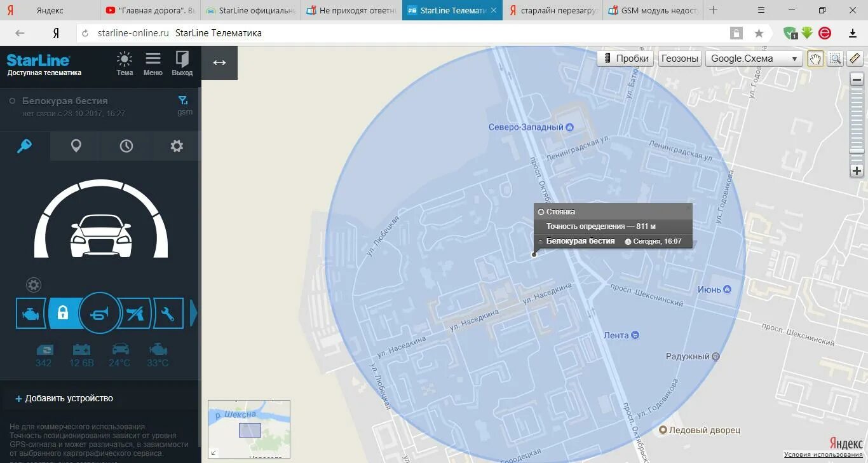Switch to the "Главная дорога" YouTube tab

pyautogui.click(x=151, y=10)
